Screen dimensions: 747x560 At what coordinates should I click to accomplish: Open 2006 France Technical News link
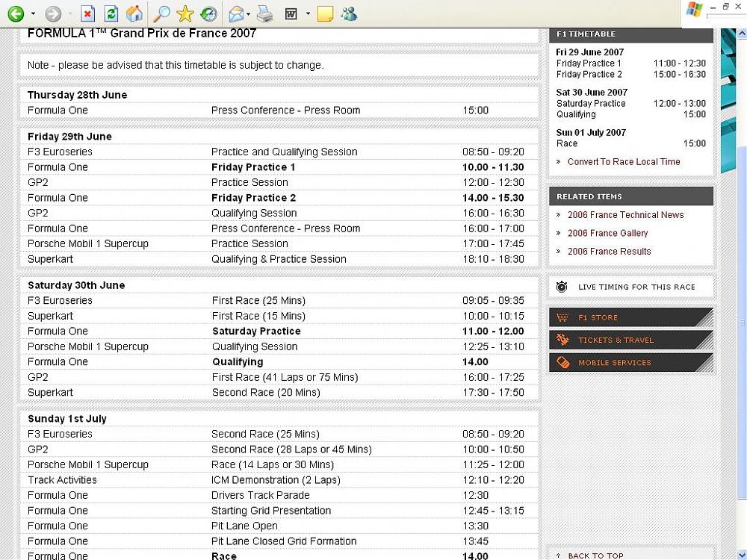(x=625, y=215)
